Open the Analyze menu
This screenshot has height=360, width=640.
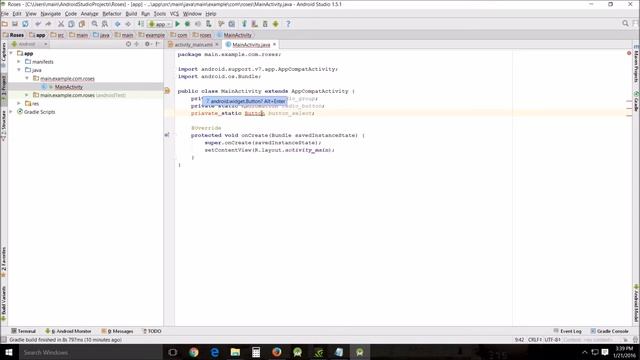[x=89, y=13]
